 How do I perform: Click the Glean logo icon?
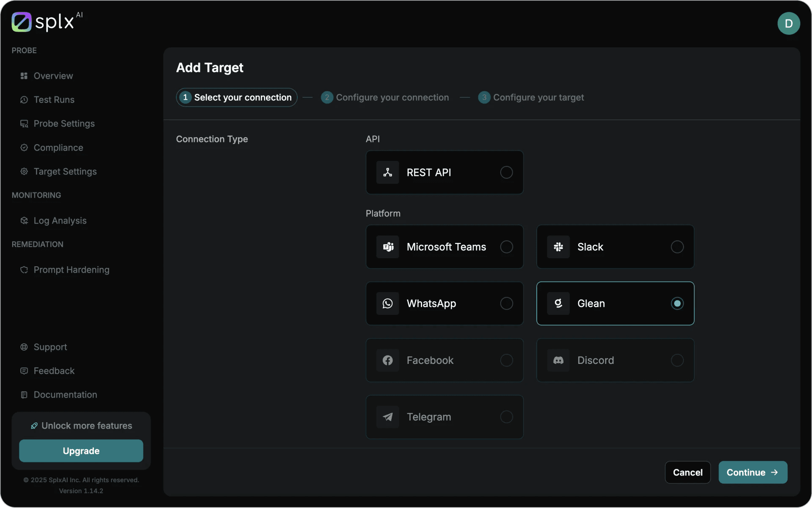point(558,303)
